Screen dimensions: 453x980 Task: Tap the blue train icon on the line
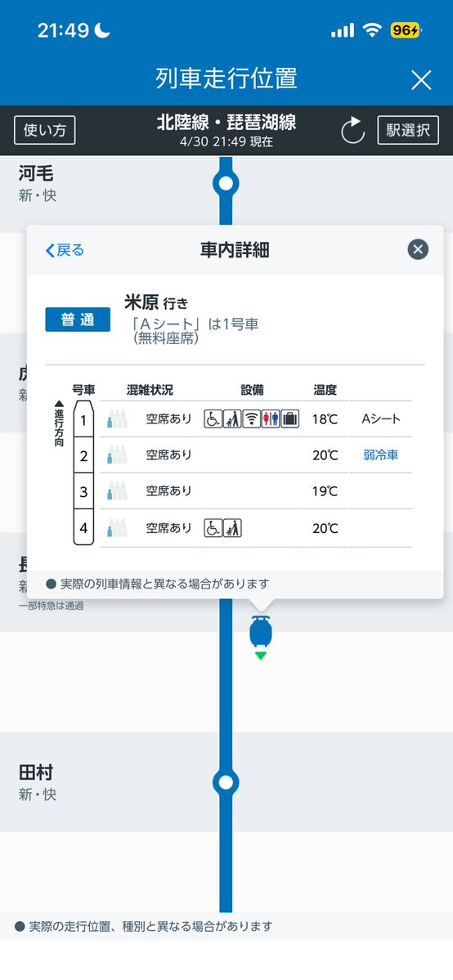[261, 631]
